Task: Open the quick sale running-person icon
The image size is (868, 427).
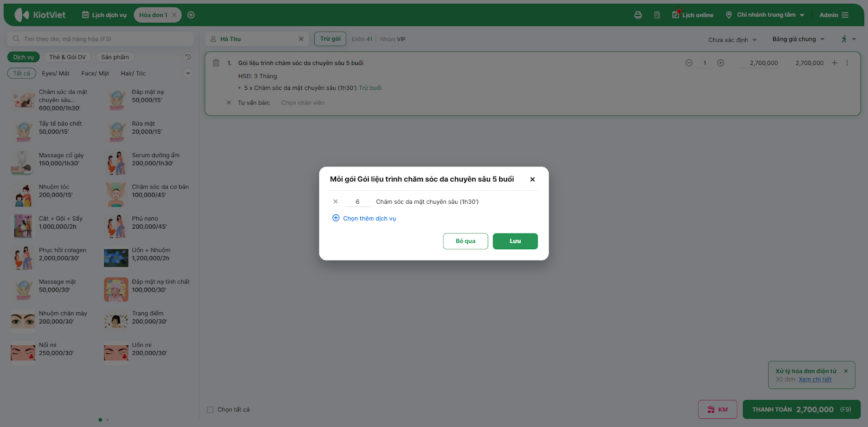Action: coord(844,39)
